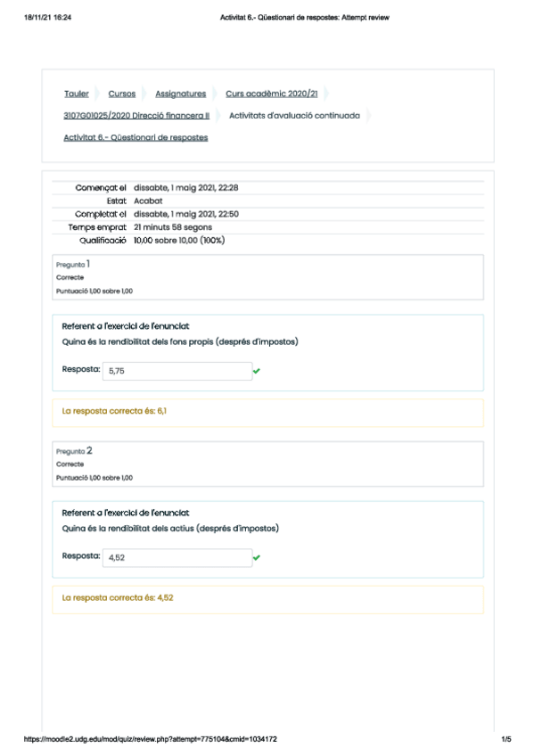534x756 pixels.
Task: Click the '10,00 sobre 10,00 (100%)' grade
Action: (x=179, y=240)
